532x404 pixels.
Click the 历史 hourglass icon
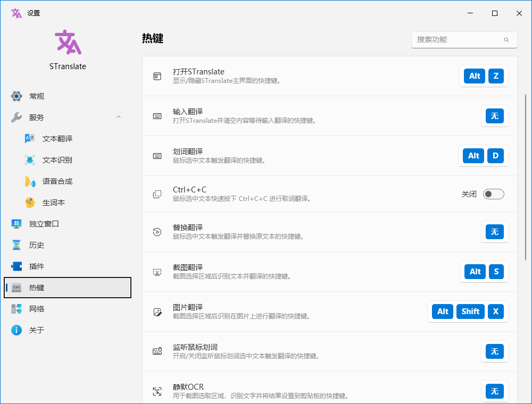16,245
